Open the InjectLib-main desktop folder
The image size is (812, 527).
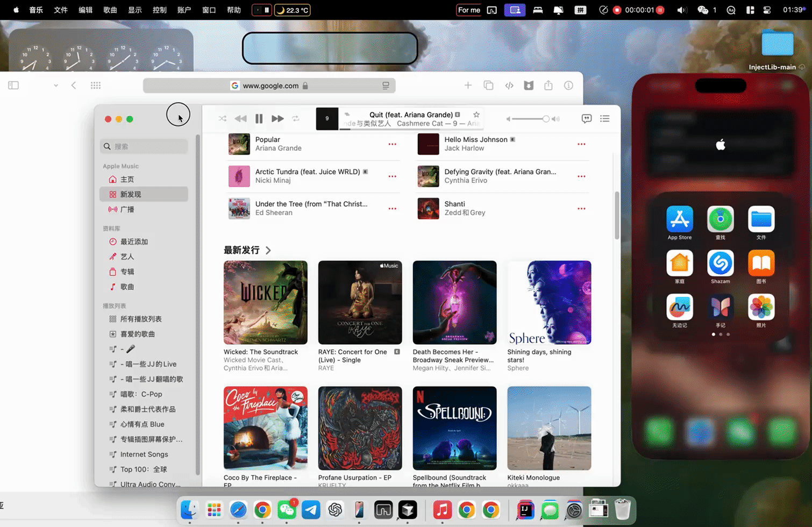[x=778, y=43]
